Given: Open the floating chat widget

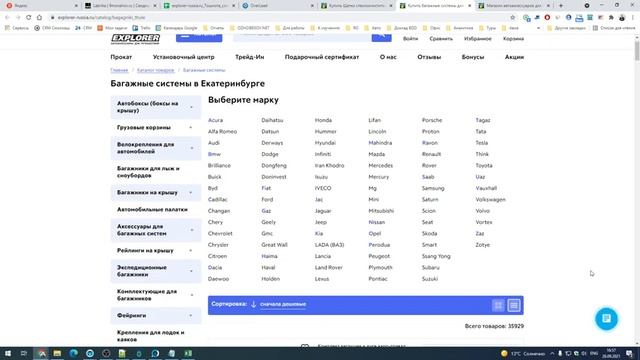Looking at the screenshot, I should (606, 318).
